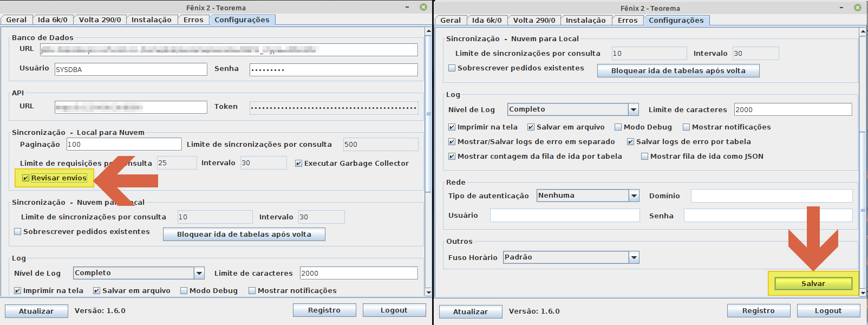868x325 pixels.
Task: Minimize the right Fênix 2 window
Action: pyautogui.click(x=841, y=8)
